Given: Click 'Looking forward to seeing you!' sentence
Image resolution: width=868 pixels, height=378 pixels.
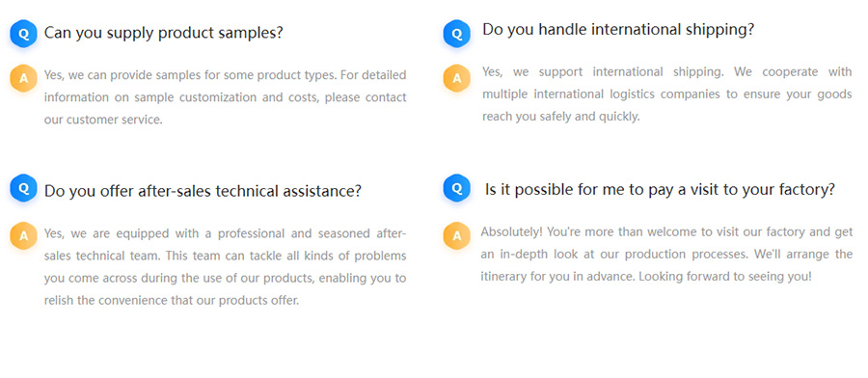Looking at the screenshot, I should click(725, 276).
